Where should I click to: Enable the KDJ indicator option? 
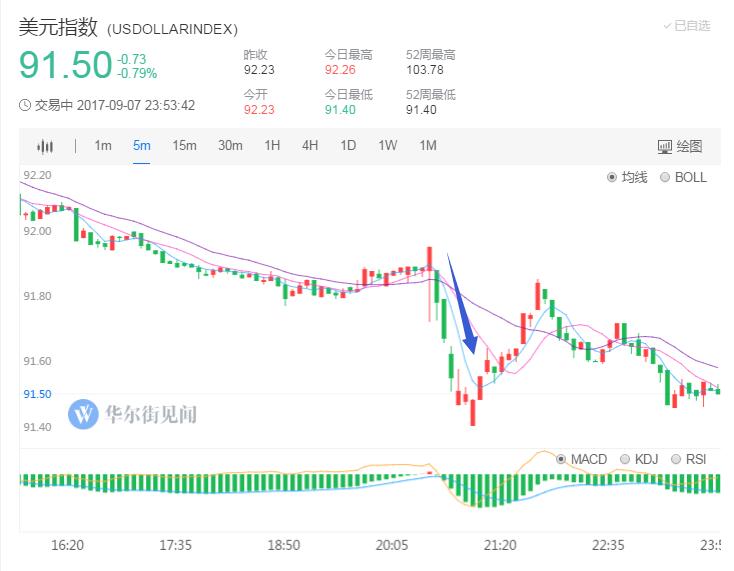[626, 459]
